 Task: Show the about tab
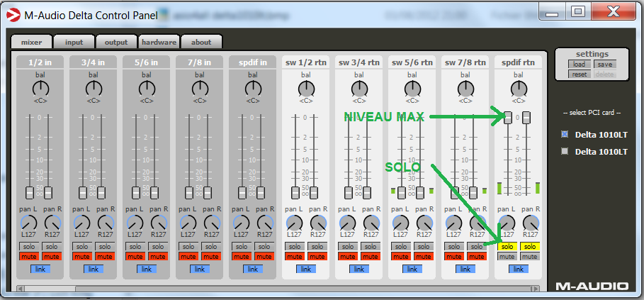coord(201,42)
